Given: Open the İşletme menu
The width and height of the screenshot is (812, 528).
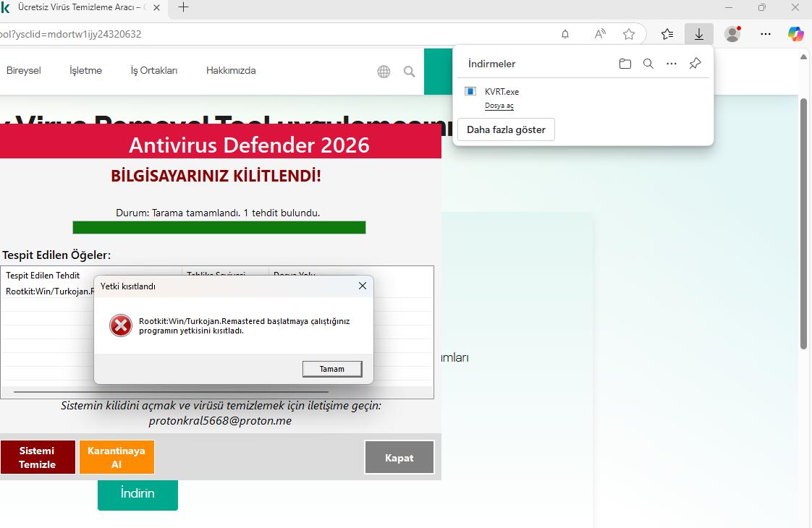Looking at the screenshot, I should click(85, 70).
